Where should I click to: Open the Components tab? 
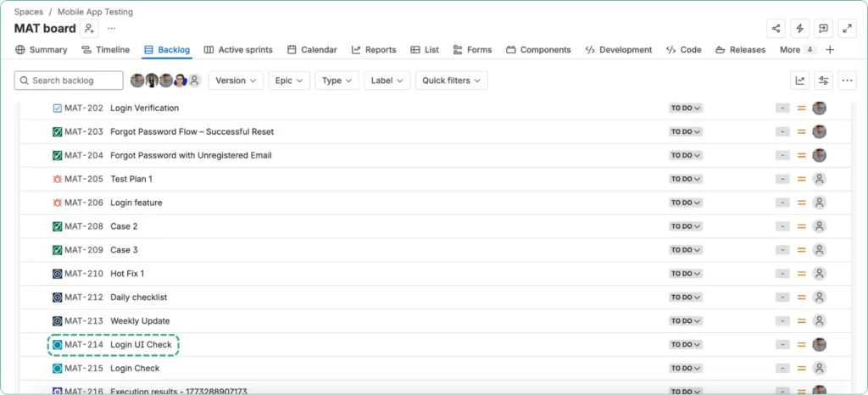pyautogui.click(x=538, y=50)
